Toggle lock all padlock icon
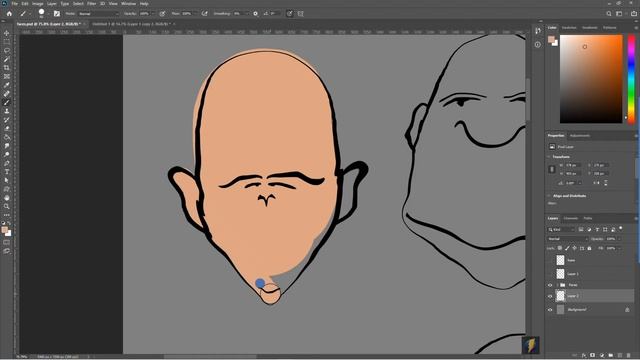This screenshot has width=640, height=360. click(589, 248)
